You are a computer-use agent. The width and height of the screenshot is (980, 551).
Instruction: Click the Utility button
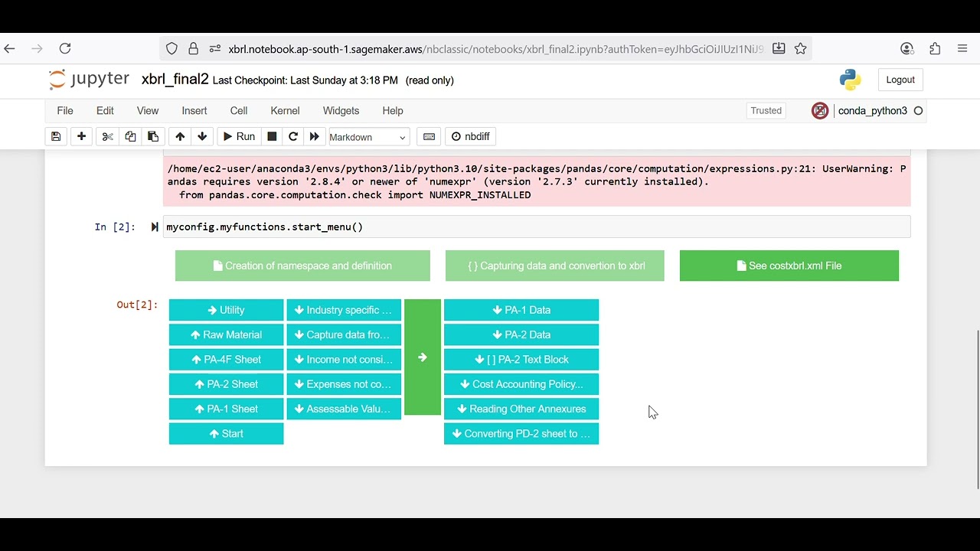pos(226,310)
